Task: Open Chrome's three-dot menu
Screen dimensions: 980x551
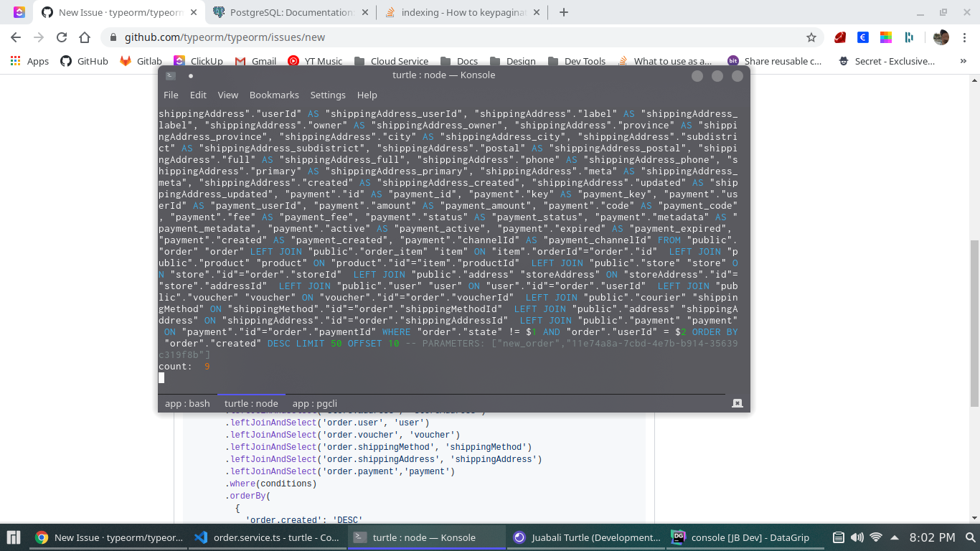Action: [963, 37]
